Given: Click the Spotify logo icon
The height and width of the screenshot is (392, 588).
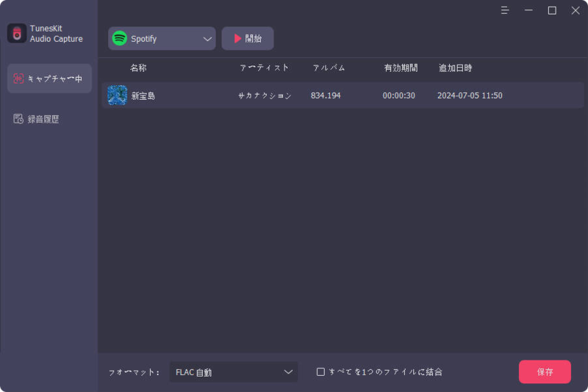Looking at the screenshot, I should tap(120, 39).
